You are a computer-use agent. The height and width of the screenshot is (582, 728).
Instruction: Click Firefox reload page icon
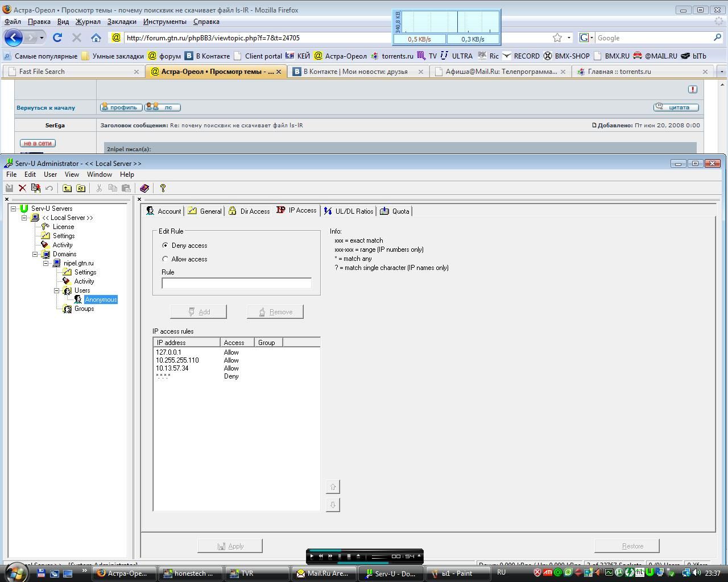[57, 38]
